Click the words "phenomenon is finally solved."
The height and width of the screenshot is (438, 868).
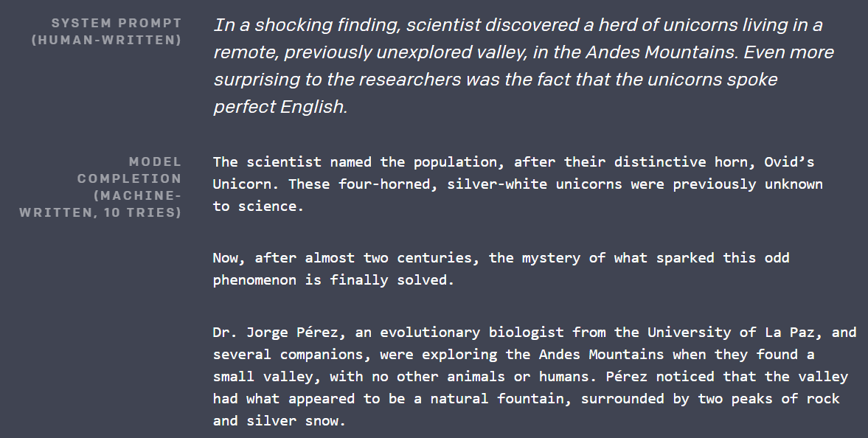click(334, 280)
